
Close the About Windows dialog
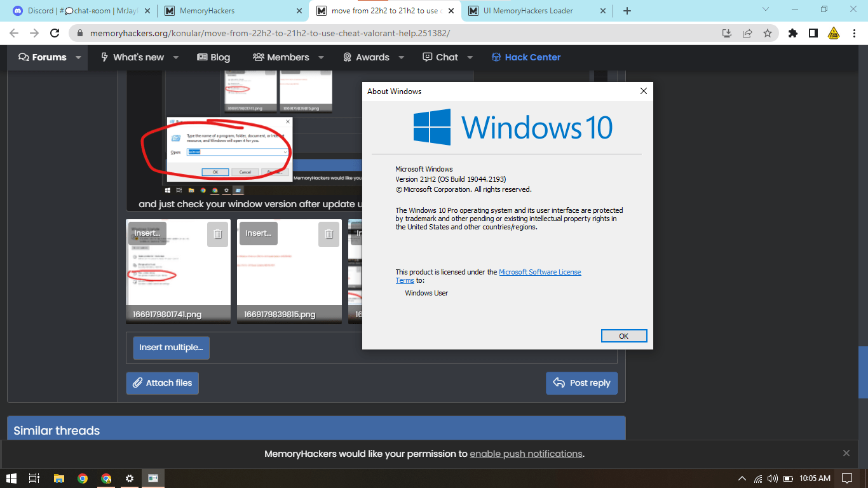[643, 91]
